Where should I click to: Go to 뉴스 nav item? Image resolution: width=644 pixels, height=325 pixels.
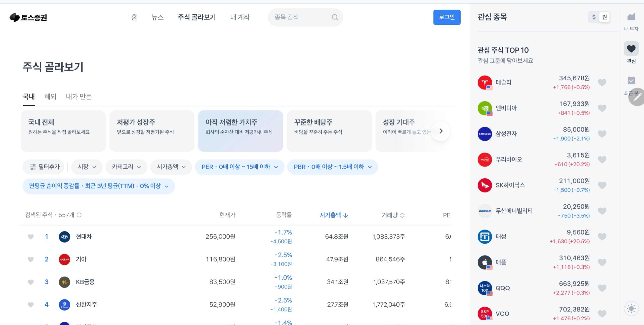[157, 17]
